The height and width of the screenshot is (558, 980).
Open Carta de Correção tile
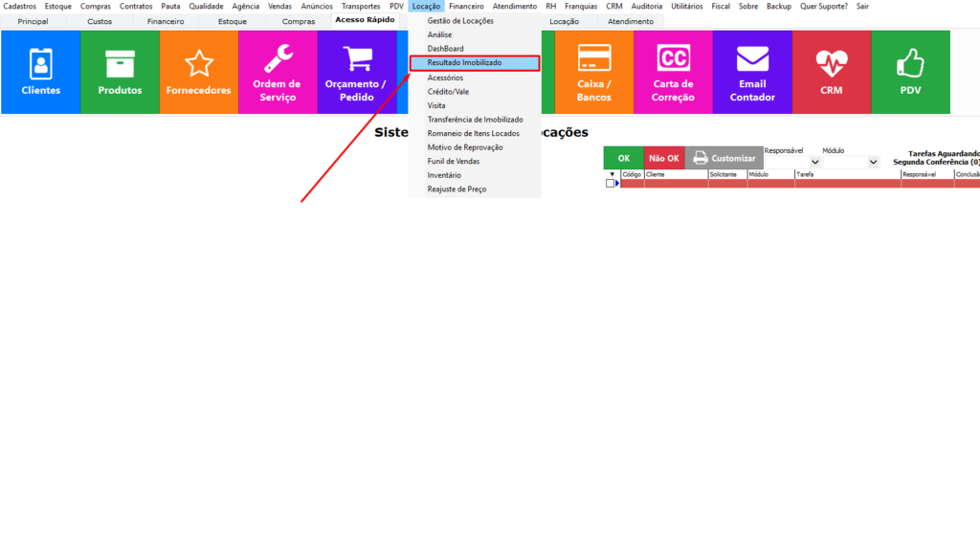coord(673,72)
